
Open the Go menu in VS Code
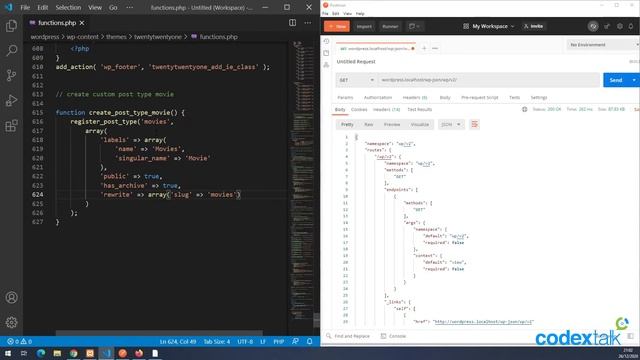(x=113, y=7)
